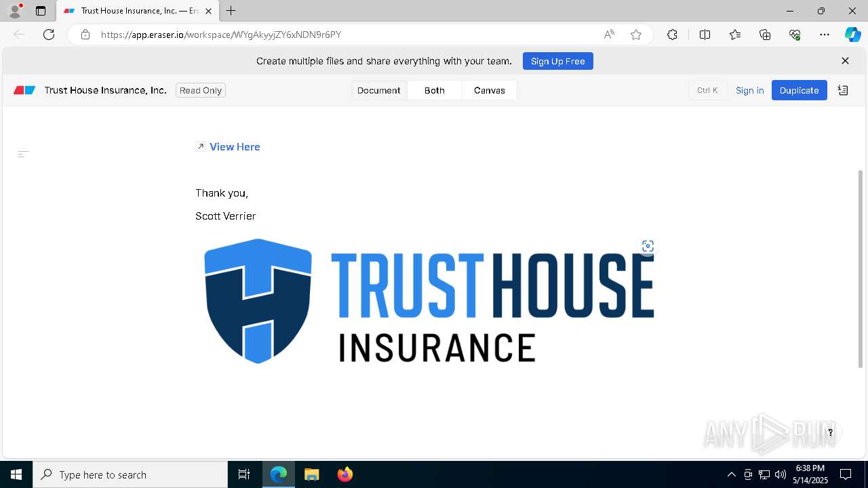Open the Extensions puzzle icon
Screen dimensions: 868x488
pyautogui.click(x=672, y=35)
